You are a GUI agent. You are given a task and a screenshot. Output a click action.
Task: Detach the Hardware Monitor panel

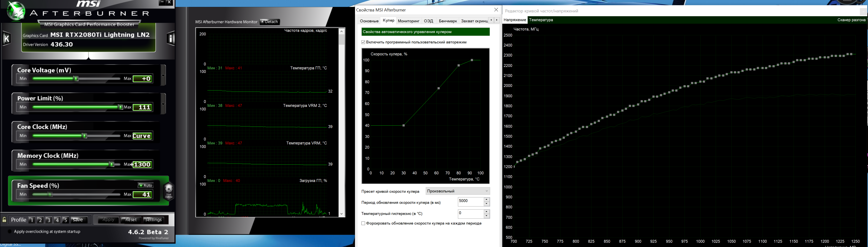[x=270, y=22]
